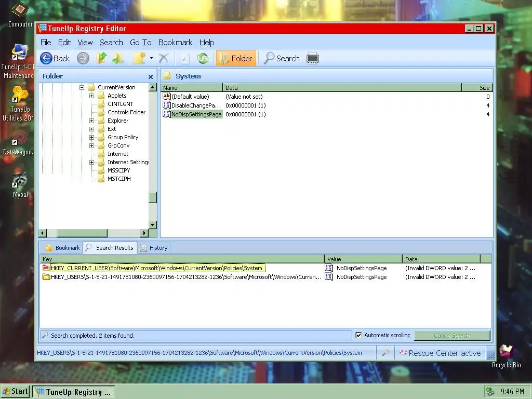Select the (Default value) entry
The width and height of the screenshot is (532, 399).
(190, 97)
